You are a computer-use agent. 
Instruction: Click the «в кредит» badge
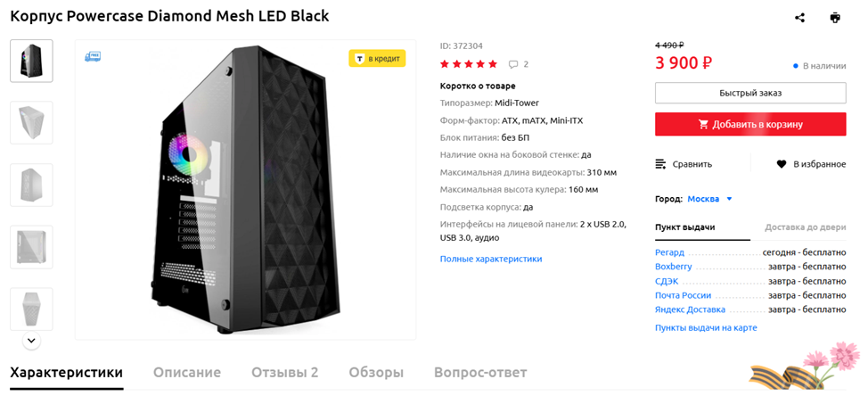point(377,59)
